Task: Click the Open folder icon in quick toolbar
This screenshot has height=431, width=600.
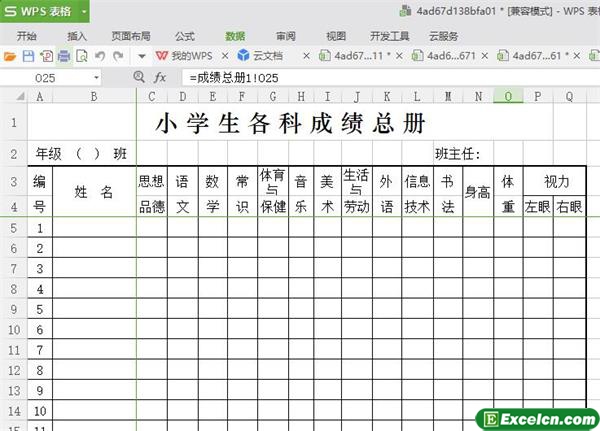Action: click(x=11, y=56)
